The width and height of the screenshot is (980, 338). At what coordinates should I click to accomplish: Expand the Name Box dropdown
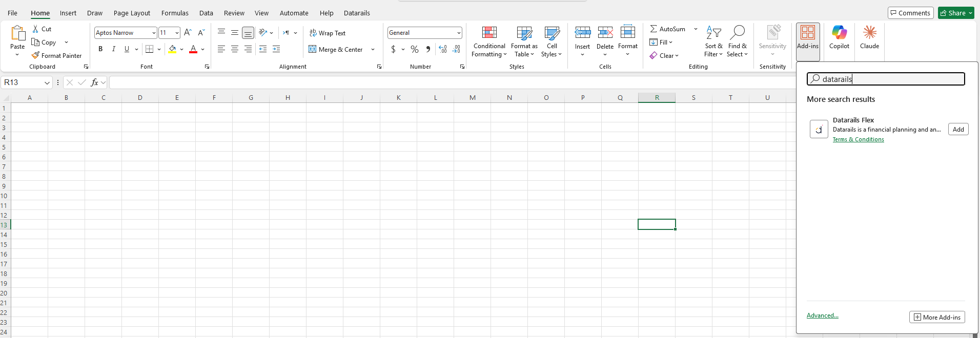coord(47,82)
